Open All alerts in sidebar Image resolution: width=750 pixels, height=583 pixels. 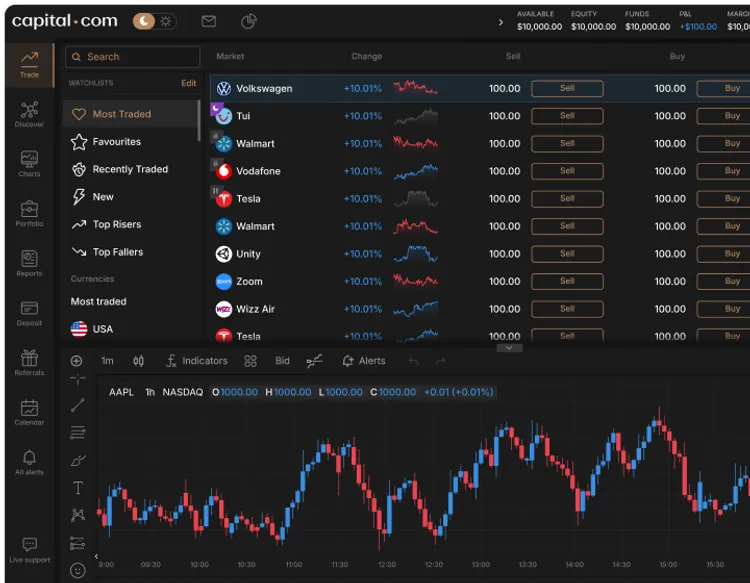pos(29,462)
